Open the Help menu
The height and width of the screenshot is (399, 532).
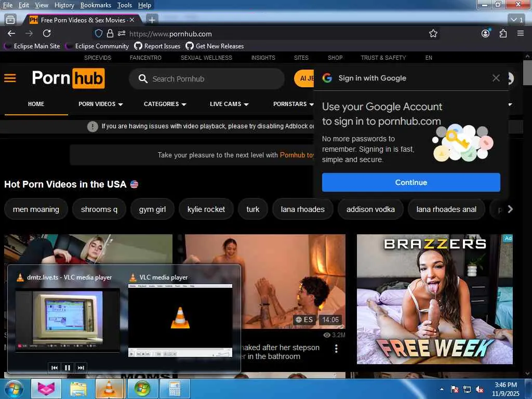tap(144, 5)
